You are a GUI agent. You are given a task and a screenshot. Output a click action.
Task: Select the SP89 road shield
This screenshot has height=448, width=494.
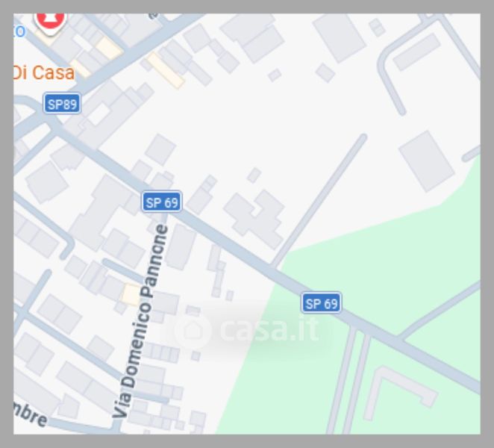[63, 103]
